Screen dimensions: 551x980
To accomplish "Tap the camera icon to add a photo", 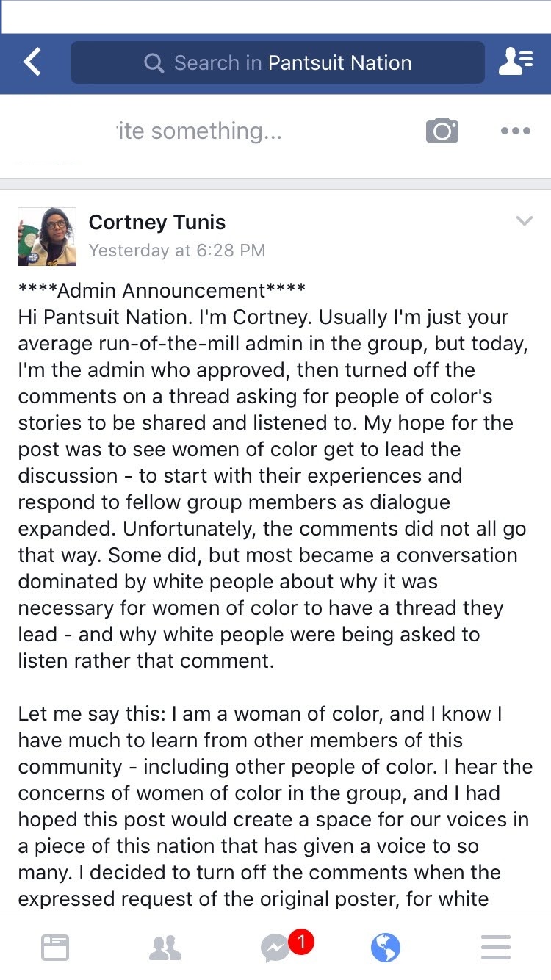I will tap(442, 131).
